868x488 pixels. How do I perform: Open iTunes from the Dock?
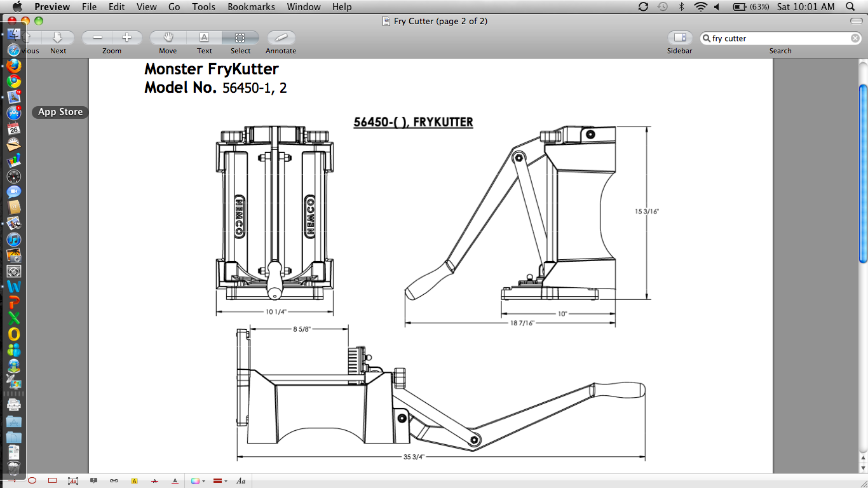tap(14, 240)
